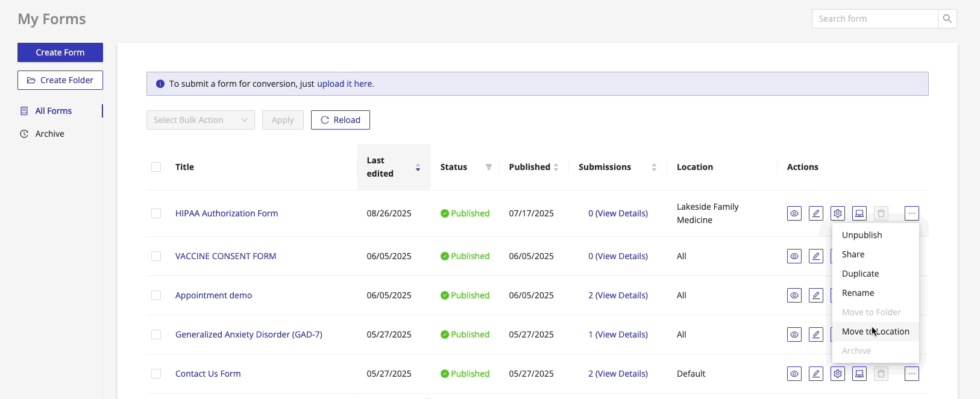Select Duplicate in the actions menu

pyautogui.click(x=860, y=274)
